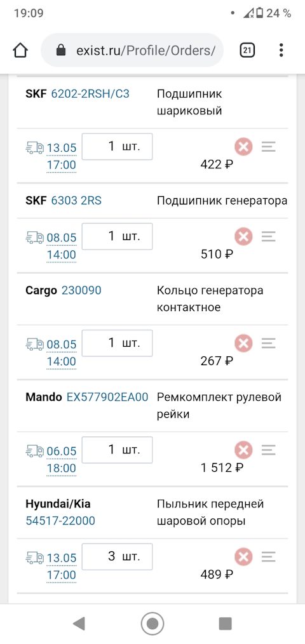Screen dimensions: 305x644
Task: Open the Chrome three-dot menu
Action: (x=281, y=50)
